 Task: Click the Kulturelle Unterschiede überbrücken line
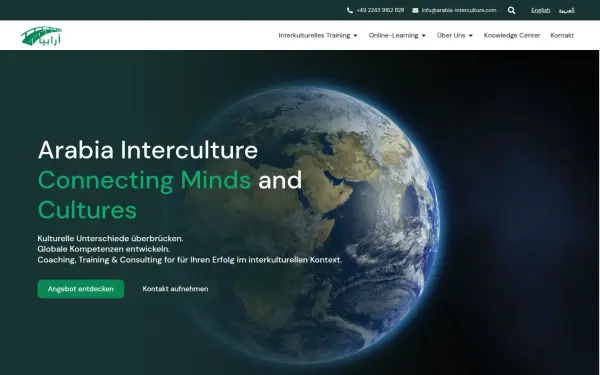click(110, 238)
